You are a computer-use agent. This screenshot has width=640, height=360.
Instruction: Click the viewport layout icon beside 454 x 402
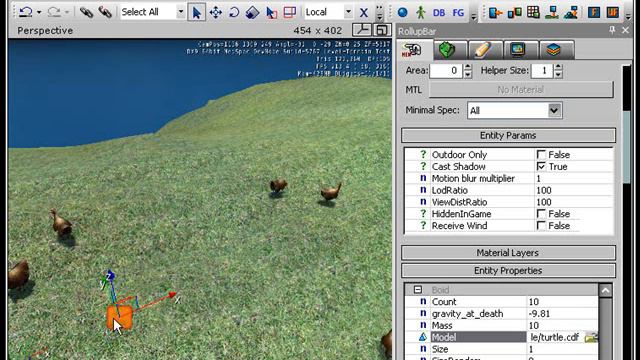(362, 30)
